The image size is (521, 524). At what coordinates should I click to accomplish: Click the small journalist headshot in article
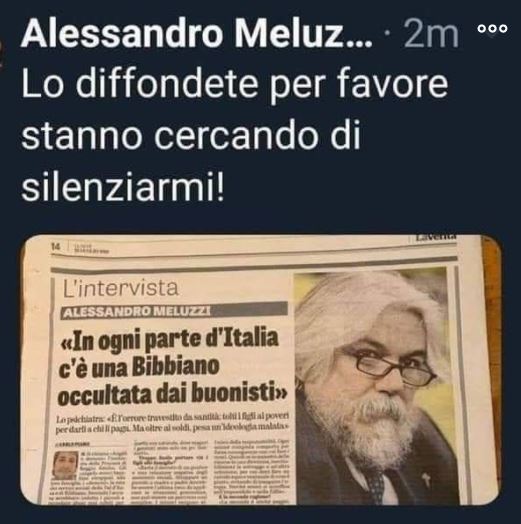66,466
